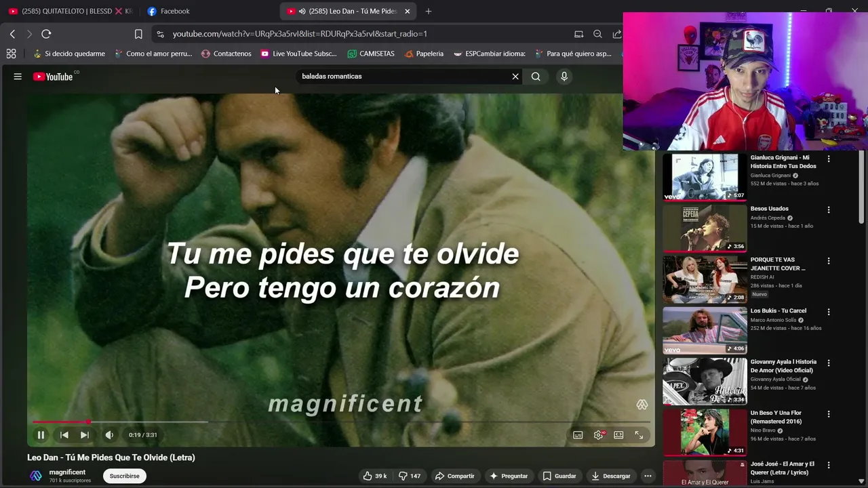Play Gianluca Grignani Mi Historia thumbnail
This screenshot has height=488, width=868.
click(705, 177)
